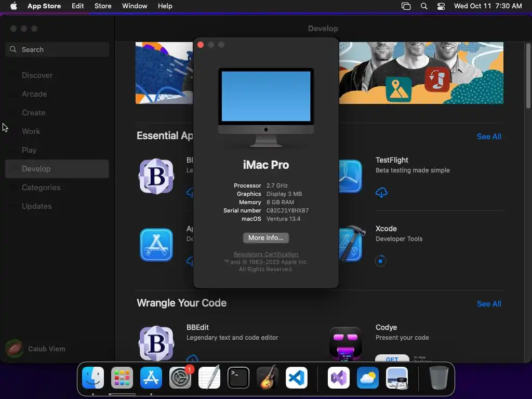Click See All for Essential Apps
This screenshot has width=532, height=399.
488,137
